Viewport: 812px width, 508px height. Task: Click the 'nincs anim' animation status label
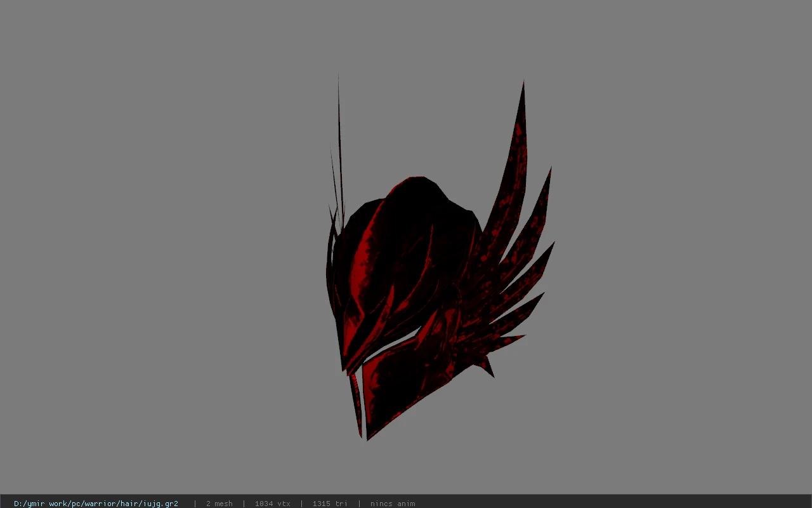pos(393,504)
